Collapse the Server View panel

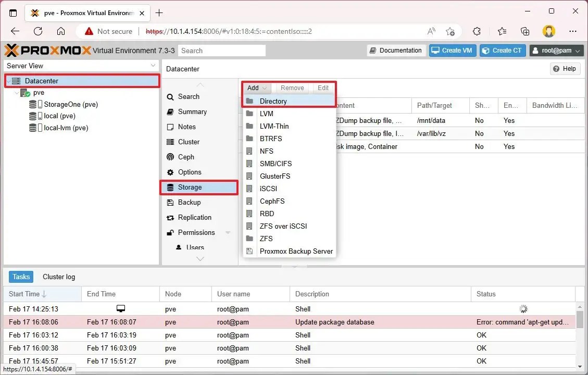click(153, 66)
